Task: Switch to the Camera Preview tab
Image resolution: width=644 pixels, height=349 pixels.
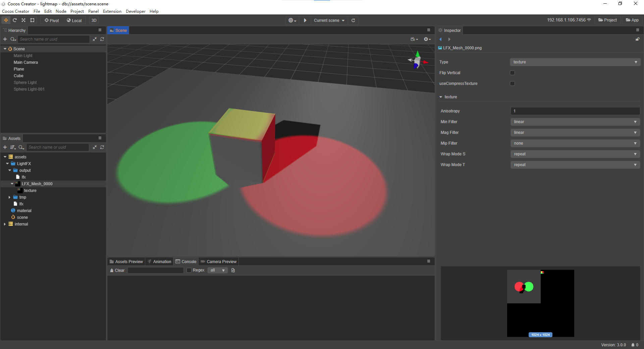Action: pyautogui.click(x=218, y=262)
